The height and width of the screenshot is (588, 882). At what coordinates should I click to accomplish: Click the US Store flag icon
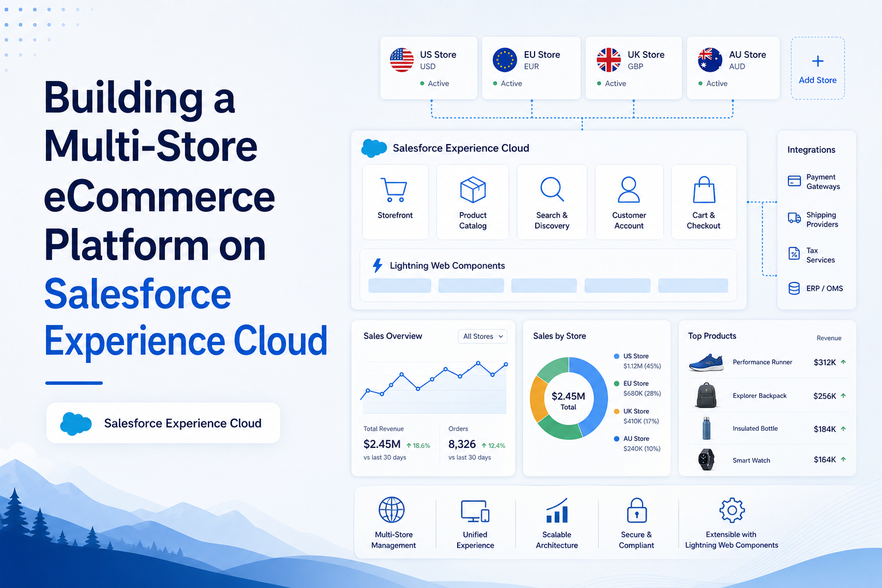402,60
